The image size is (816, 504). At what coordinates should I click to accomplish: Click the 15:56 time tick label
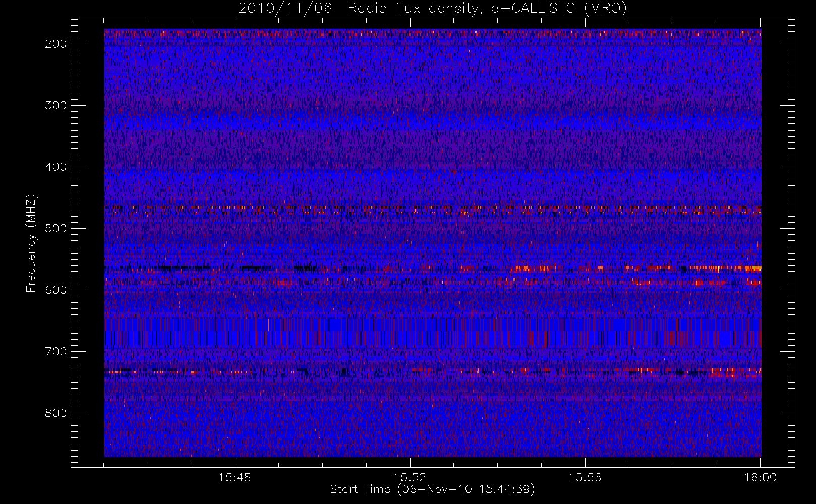[x=585, y=477]
